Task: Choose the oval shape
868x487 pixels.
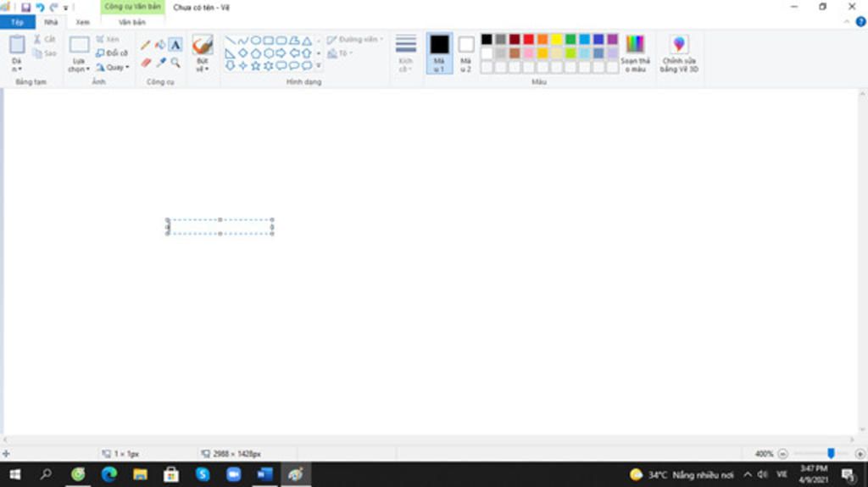Action: (256, 41)
